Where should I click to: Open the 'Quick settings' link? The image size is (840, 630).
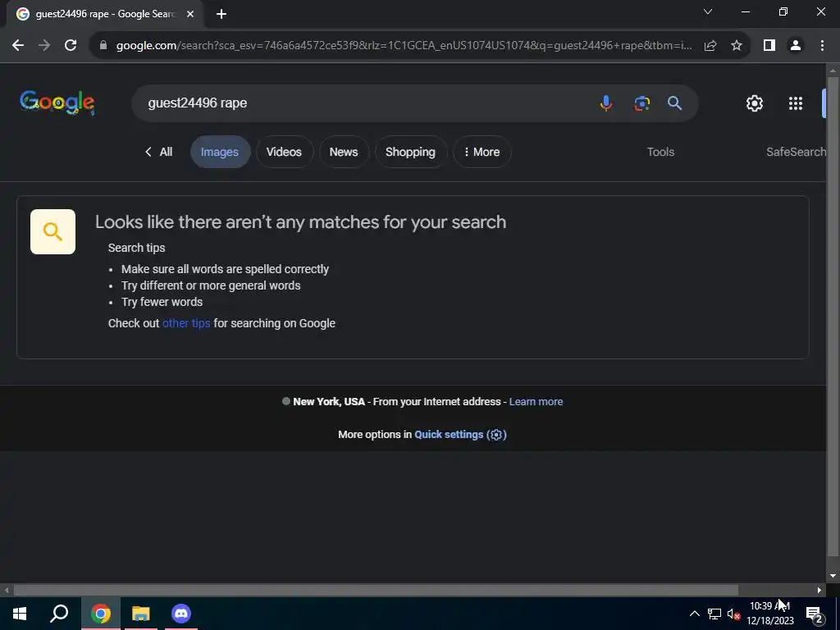[460, 435]
